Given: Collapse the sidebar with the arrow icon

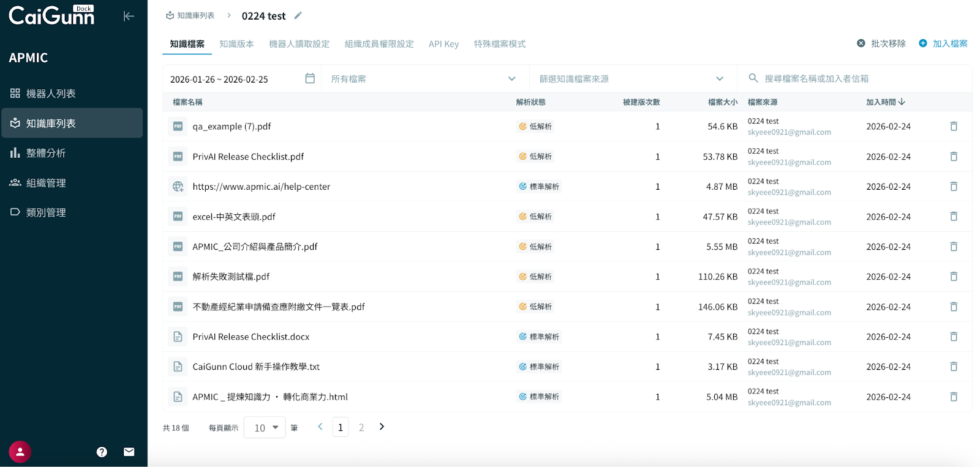Looking at the screenshot, I should (x=129, y=16).
